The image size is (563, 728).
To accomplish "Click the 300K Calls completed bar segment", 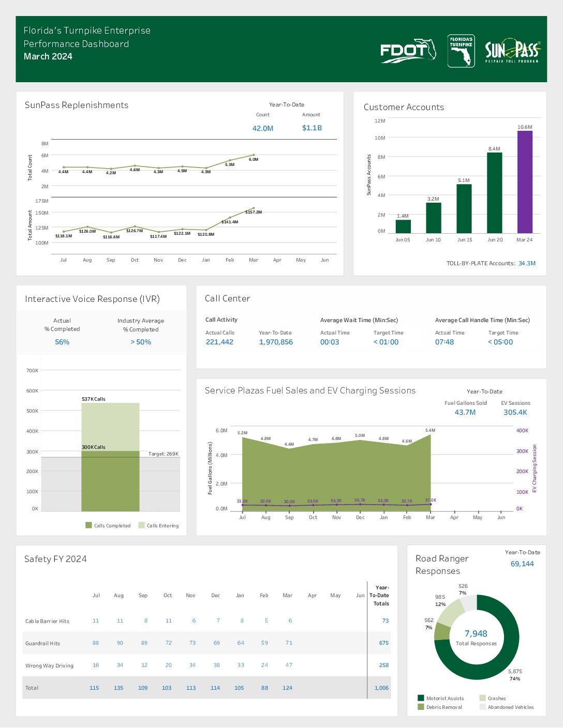I will tap(110, 481).
